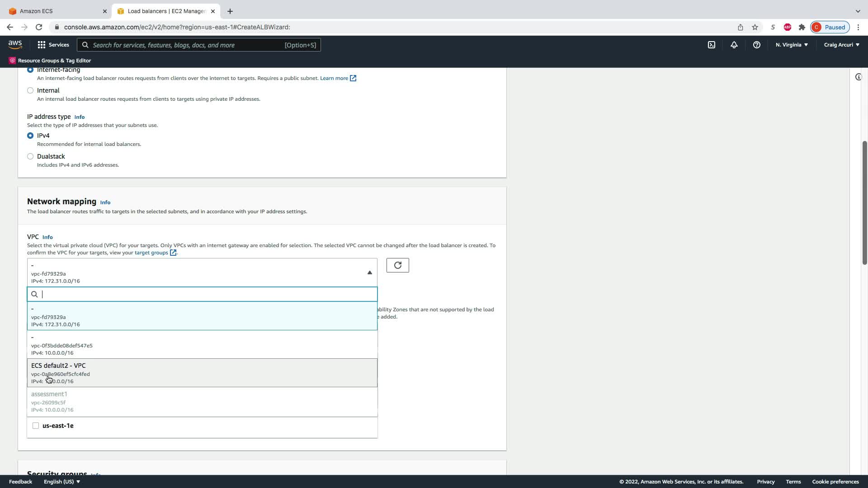Open the notifications bell
This screenshot has height=488, width=868.
[x=734, y=45]
